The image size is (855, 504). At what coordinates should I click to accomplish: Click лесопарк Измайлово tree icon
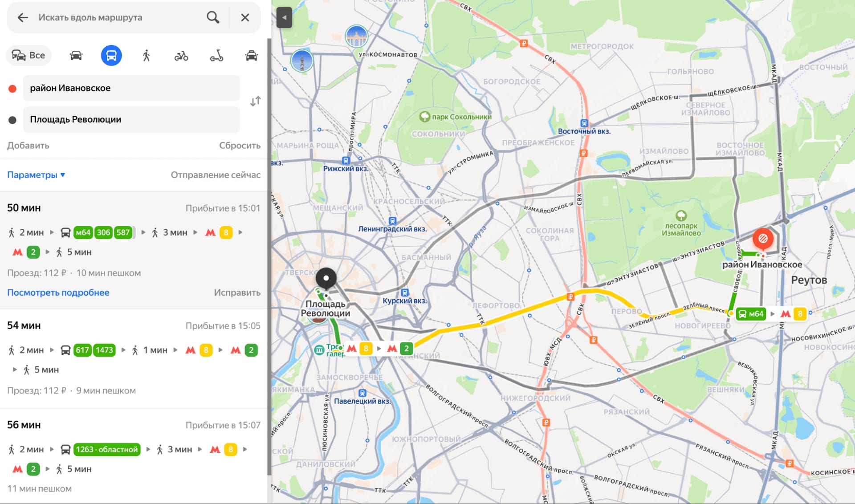point(681,216)
